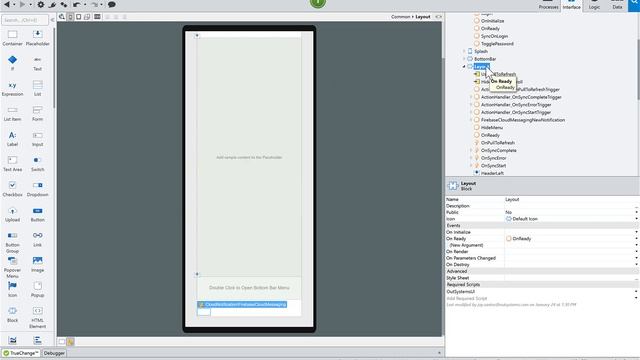This screenshot has height=360, width=640.
Task: Select OnPullToRefresh in tree
Action: pos(498,143)
